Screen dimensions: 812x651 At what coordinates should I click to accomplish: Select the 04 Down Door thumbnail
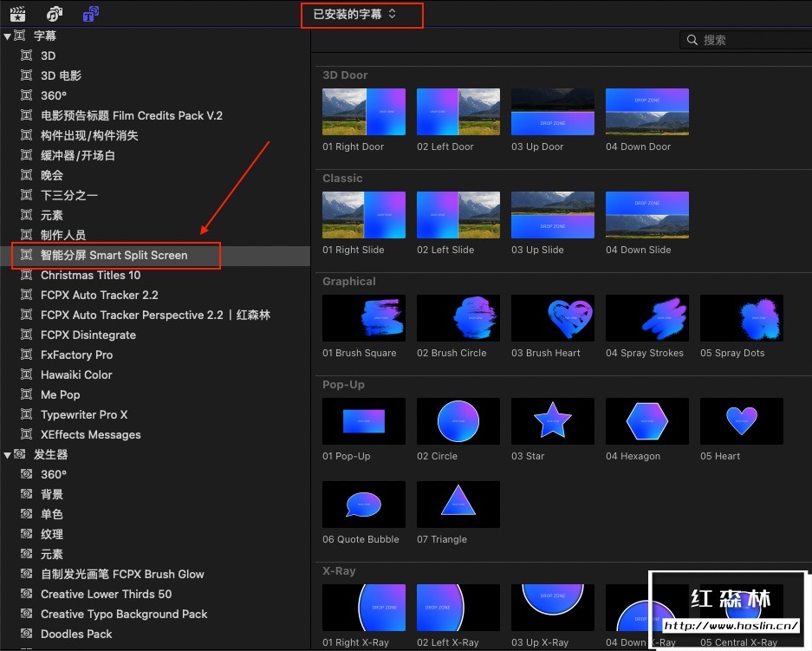point(647,112)
